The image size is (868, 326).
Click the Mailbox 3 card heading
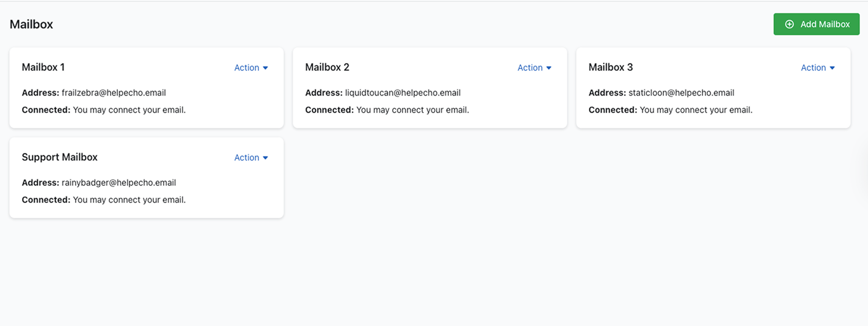pyautogui.click(x=611, y=67)
